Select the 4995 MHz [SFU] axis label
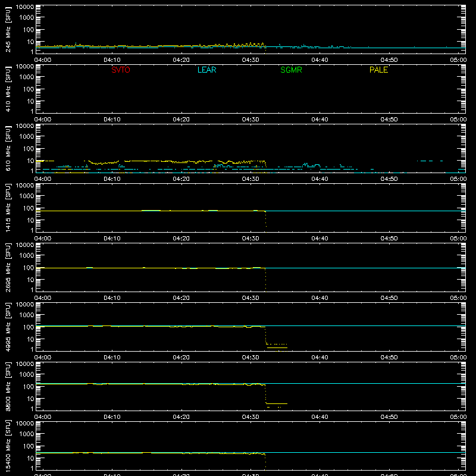 pos(8,327)
